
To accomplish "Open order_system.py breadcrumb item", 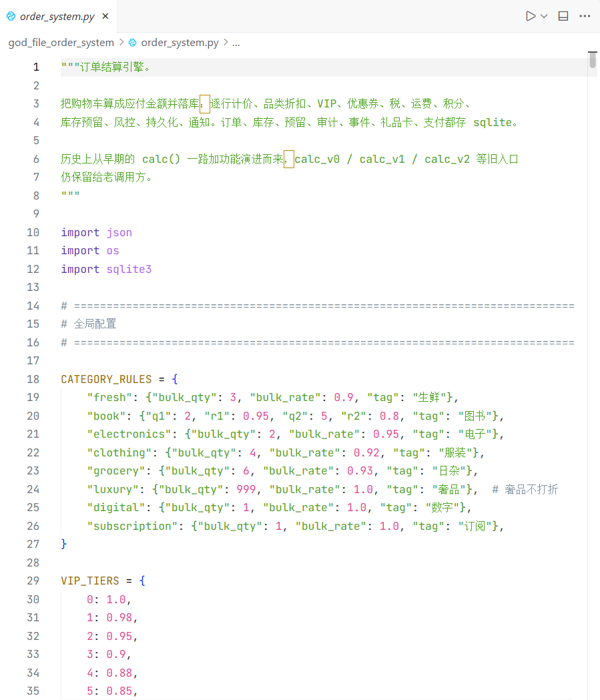I will click(180, 43).
